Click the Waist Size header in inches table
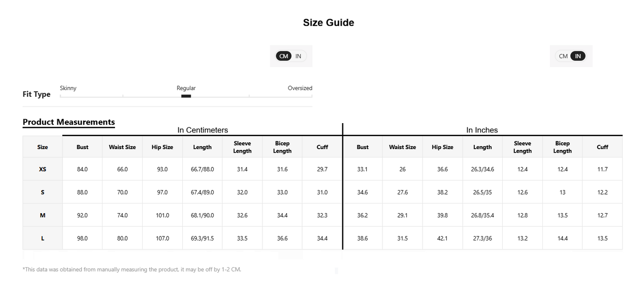644x294 pixels. pos(402,147)
